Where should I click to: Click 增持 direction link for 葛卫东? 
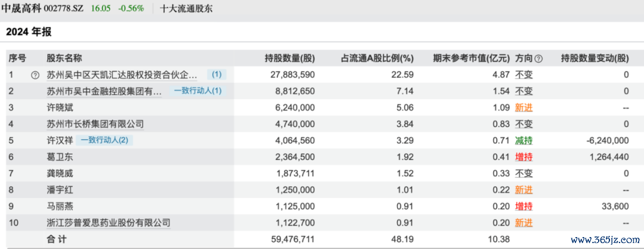tap(524, 157)
